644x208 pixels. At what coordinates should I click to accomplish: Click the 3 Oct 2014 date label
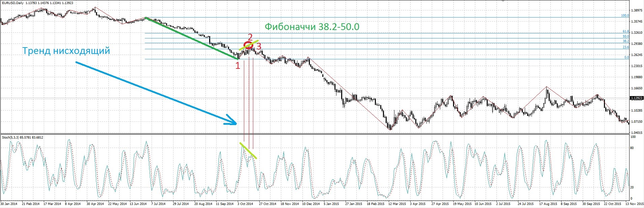245,204
